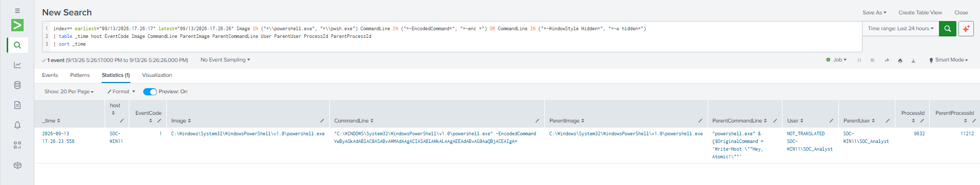Edit the ParentImage column with pencil icon
Image resolution: width=980 pixels, height=185 pixels.
point(700,121)
